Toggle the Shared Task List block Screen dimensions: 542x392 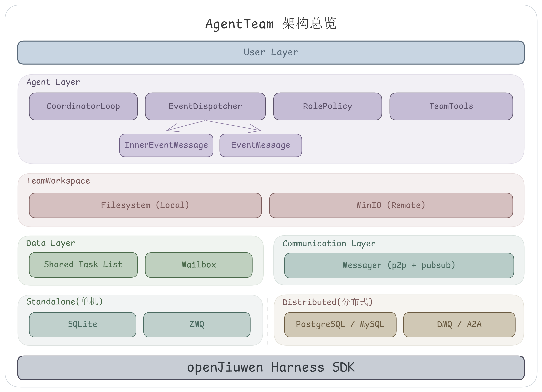coord(83,265)
